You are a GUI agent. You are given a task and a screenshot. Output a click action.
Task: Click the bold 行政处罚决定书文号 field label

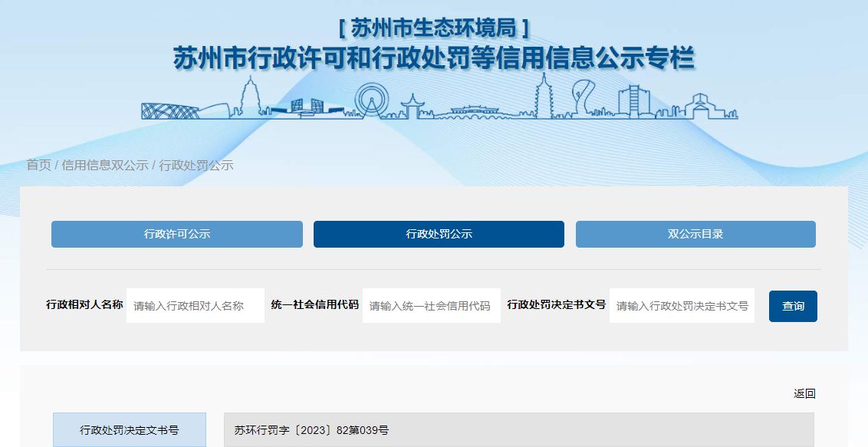[x=557, y=305]
